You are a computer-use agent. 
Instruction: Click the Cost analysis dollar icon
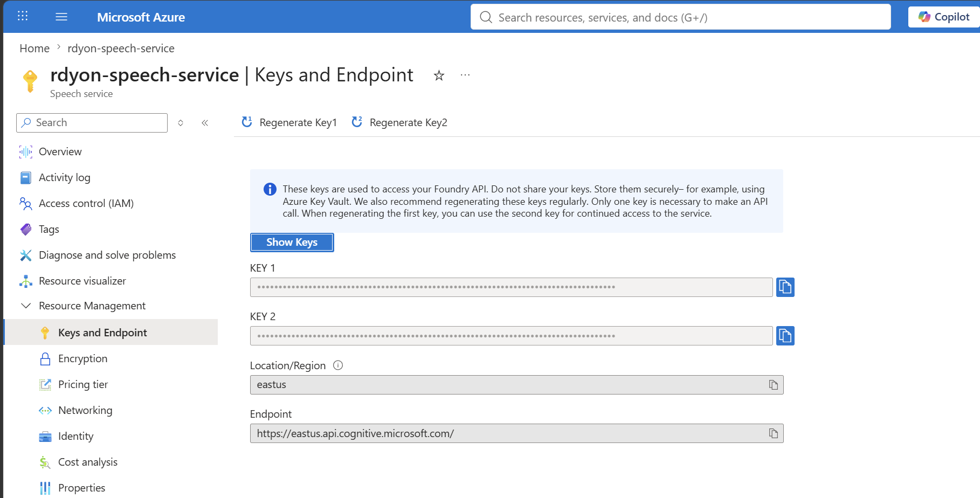point(45,462)
